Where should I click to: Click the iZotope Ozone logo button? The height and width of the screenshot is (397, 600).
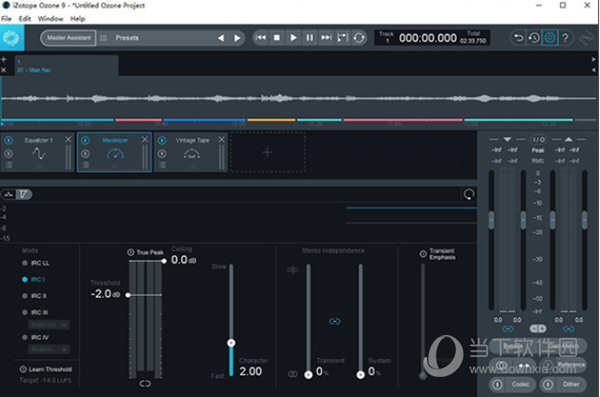pyautogui.click(x=11, y=38)
